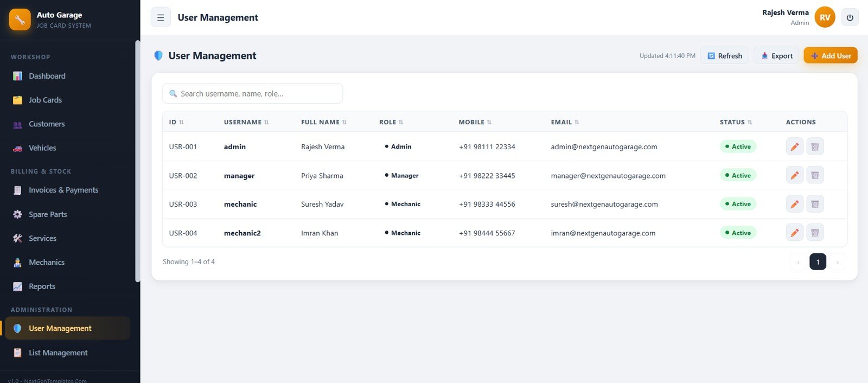
Task: Click the shield icon beside User Management heading
Action: 158,55
